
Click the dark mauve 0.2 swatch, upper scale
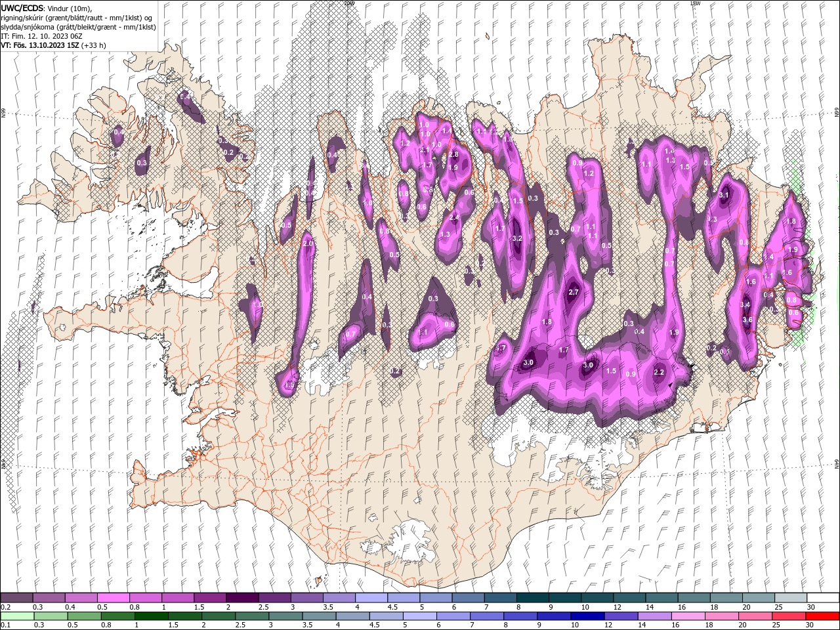[16, 598]
